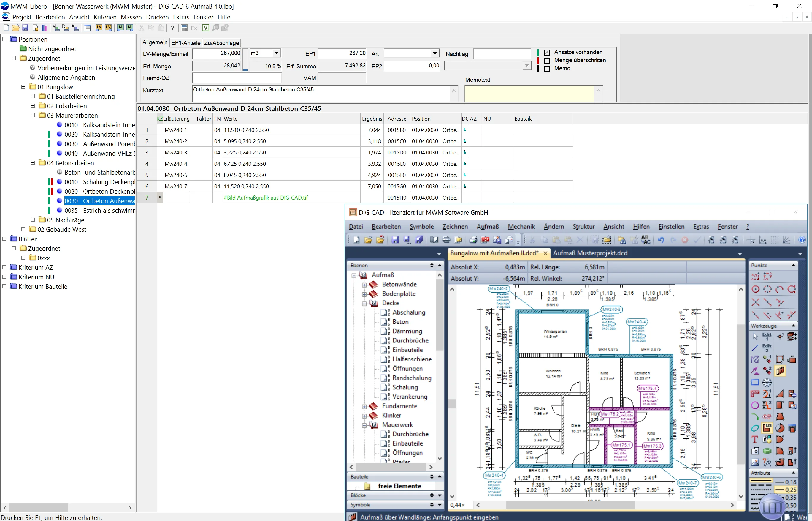Click the save floppy icon in MWM-Libero toolbar
812x521 pixels.
click(x=25, y=28)
